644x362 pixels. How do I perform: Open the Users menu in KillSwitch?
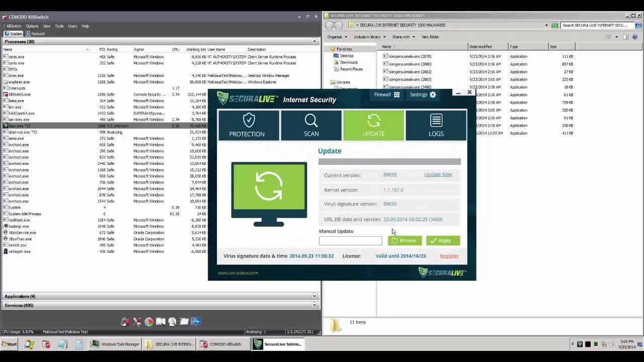pyautogui.click(x=72, y=26)
